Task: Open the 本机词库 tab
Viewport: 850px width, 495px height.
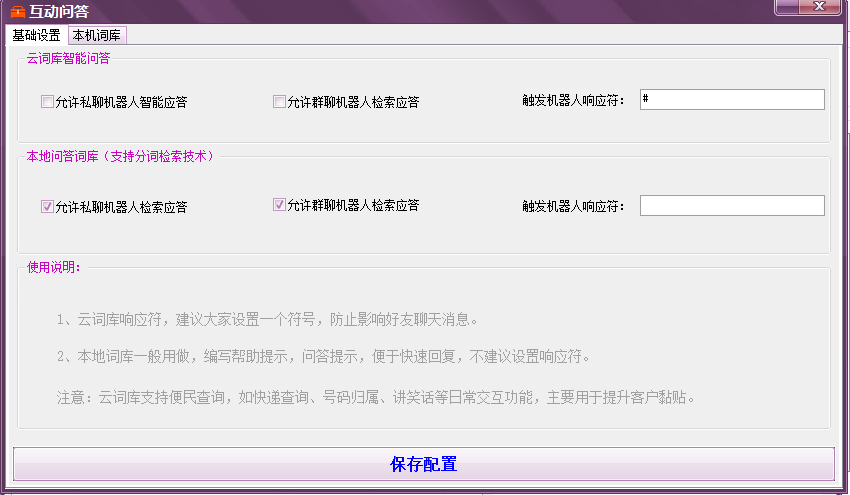Action: [x=97, y=35]
